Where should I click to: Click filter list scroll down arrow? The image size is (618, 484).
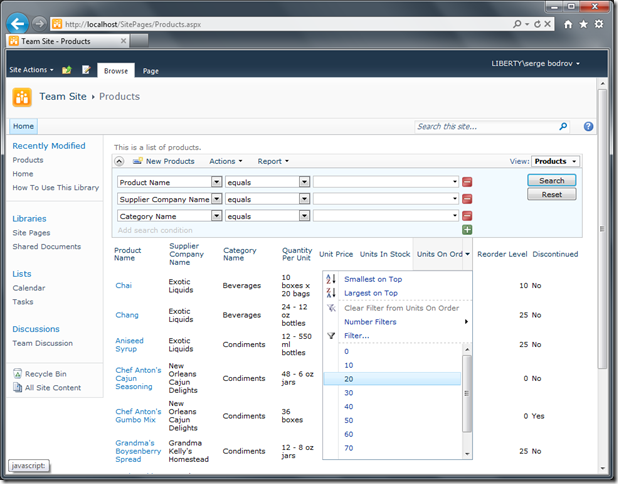(467, 454)
